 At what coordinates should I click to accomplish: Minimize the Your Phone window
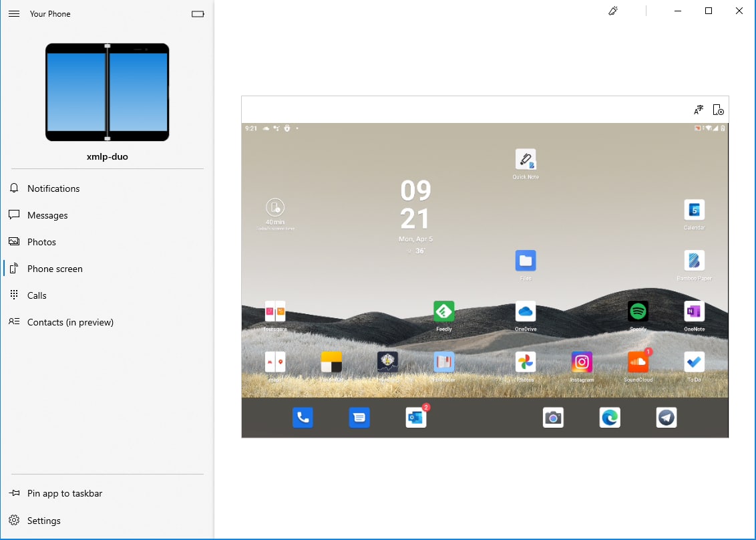[x=677, y=11]
